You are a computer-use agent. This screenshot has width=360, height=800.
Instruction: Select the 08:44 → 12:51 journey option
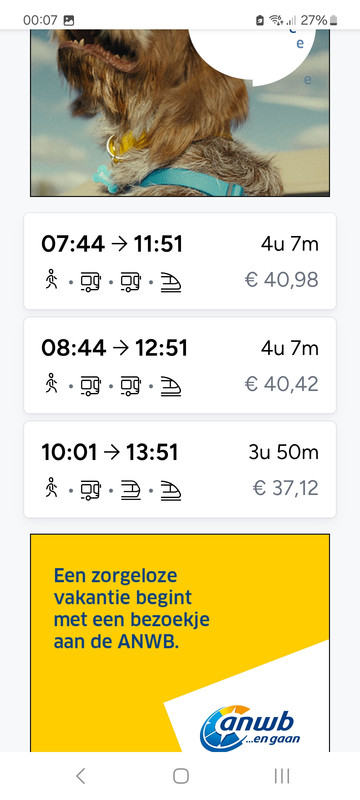[180, 365]
